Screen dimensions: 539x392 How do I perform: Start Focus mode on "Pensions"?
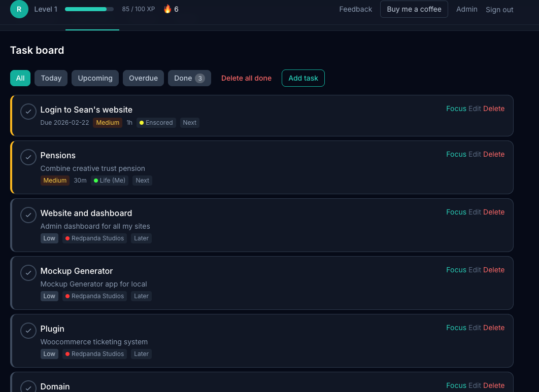[x=456, y=154]
